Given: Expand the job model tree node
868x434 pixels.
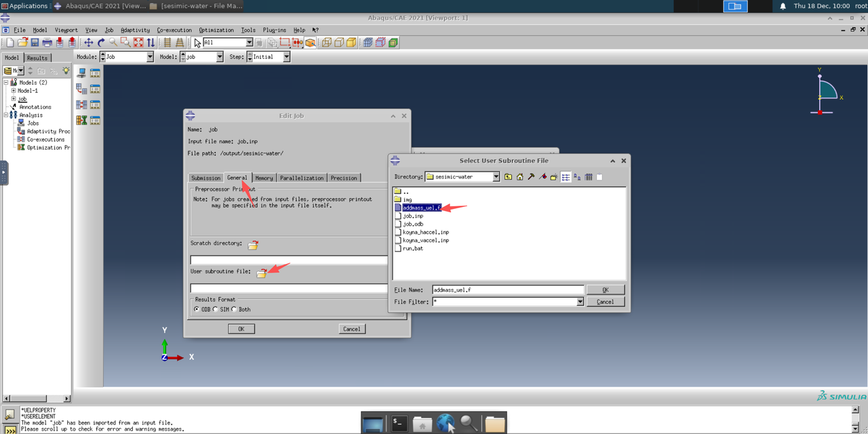Looking at the screenshot, I should [14, 99].
